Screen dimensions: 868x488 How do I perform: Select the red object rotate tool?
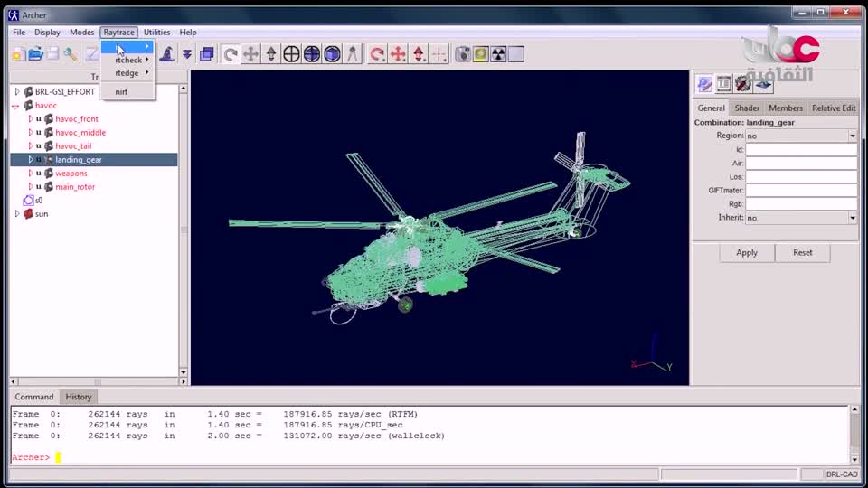[377, 54]
